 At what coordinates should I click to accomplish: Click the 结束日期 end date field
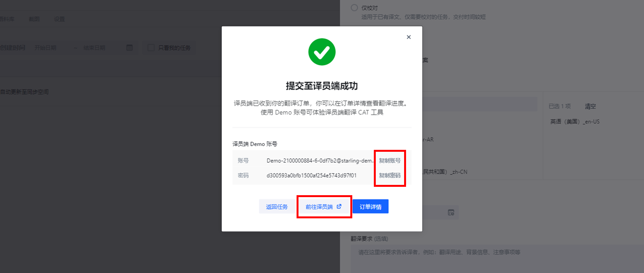tap(94, 48)
